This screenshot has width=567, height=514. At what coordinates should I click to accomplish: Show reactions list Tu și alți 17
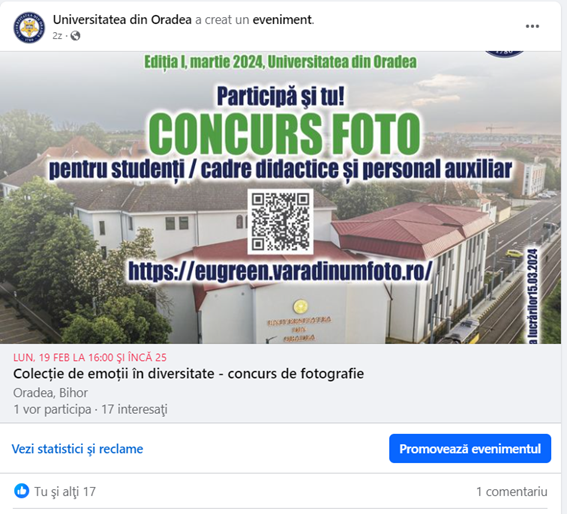65,492
